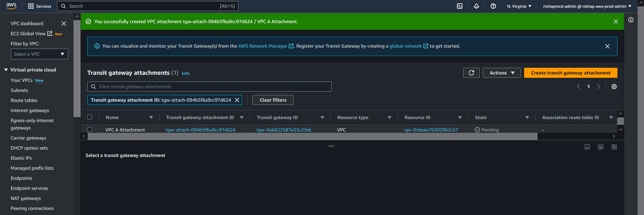This screenshot has height=215, width=644.
Task: Toggle the select-all header checkbox
Action: [x=90, y=117]
